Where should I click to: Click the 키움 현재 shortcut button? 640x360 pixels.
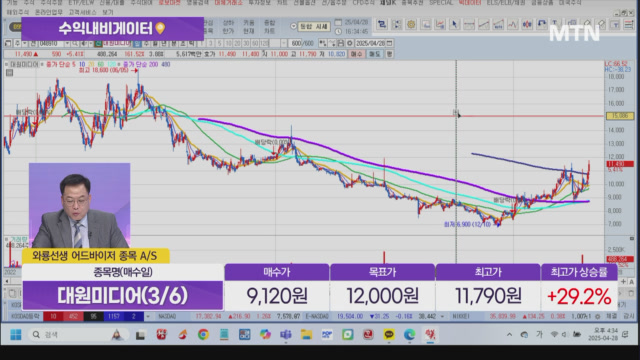[249, 27]
